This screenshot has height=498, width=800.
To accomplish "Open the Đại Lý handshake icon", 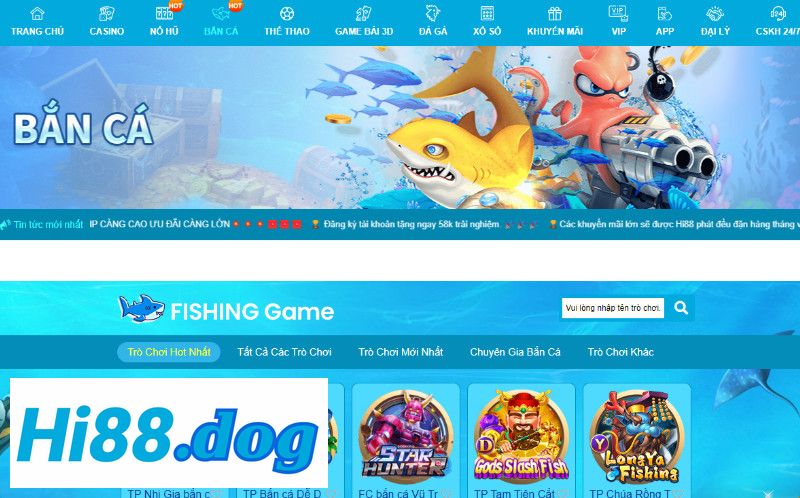I will point(715,14).
